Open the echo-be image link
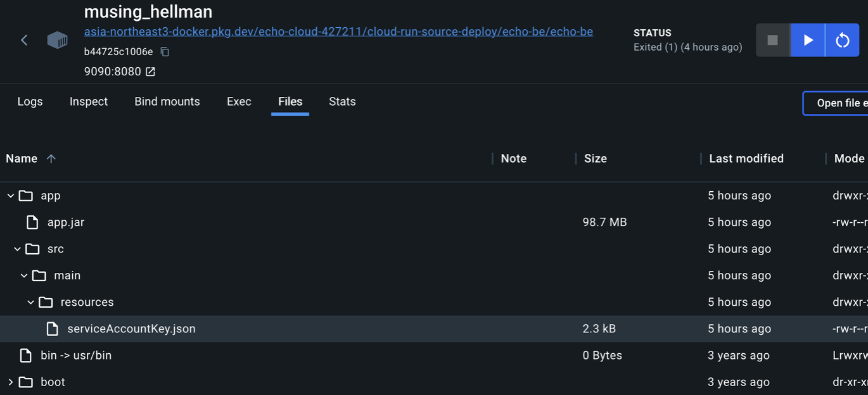The image size is (868, 395). [x=338, y=32]
